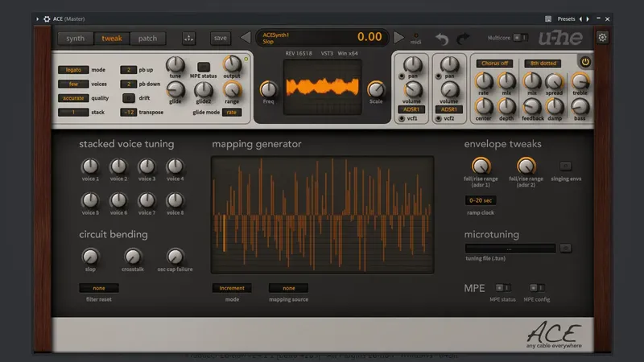The width and height of the screenshot is (644, 362).
Task: Open the stack value selector
Action: point(73,112)
